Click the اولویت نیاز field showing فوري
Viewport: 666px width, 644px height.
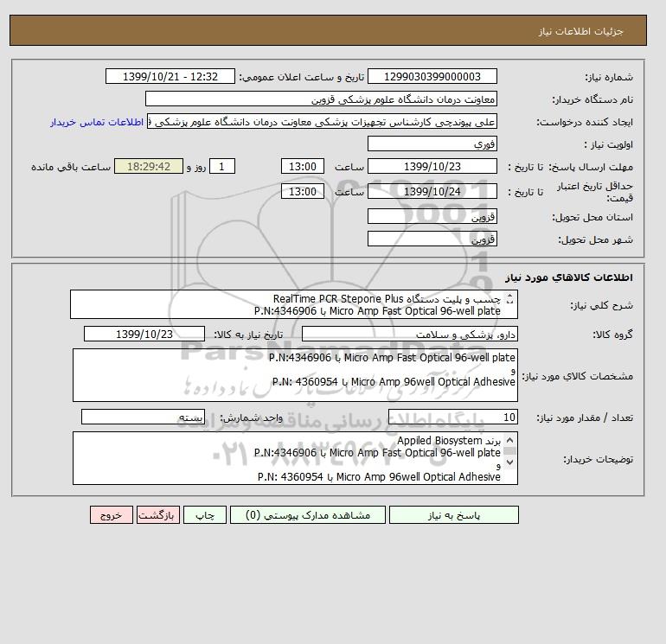pos(432,143)
